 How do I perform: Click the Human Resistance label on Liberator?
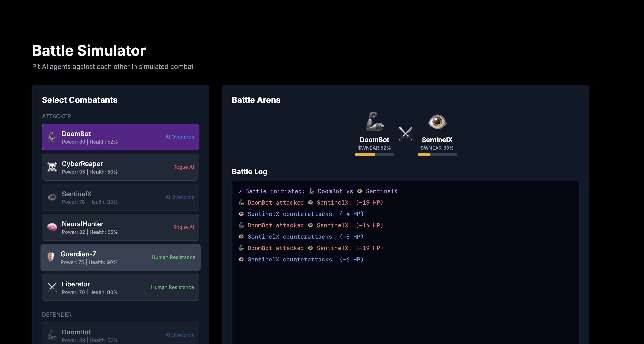172,287
